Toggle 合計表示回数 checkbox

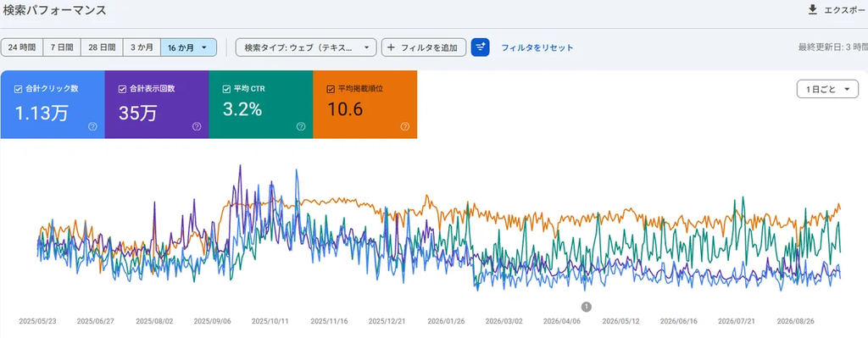pyautogui.click(x=122, y=88)
